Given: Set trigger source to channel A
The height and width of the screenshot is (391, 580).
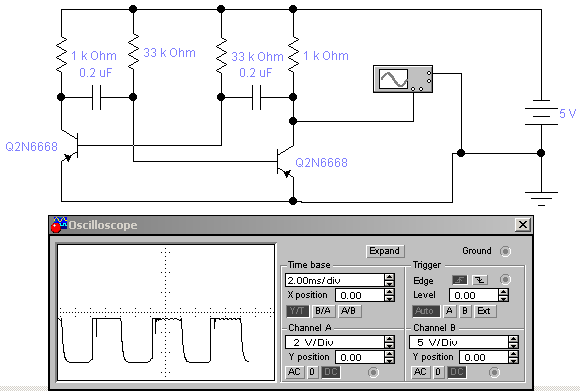Looking at the screenshot, I should (x=449, y=311).
